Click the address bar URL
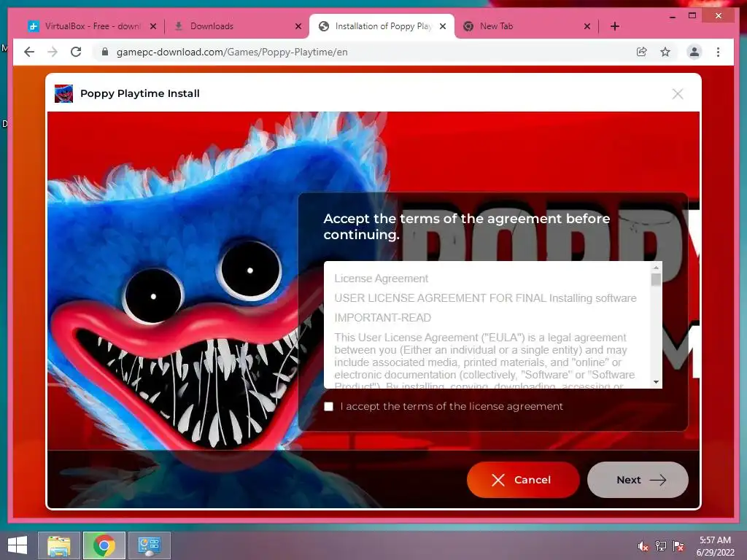This screenshot has width=747, height=560. [x=232, y=52]
